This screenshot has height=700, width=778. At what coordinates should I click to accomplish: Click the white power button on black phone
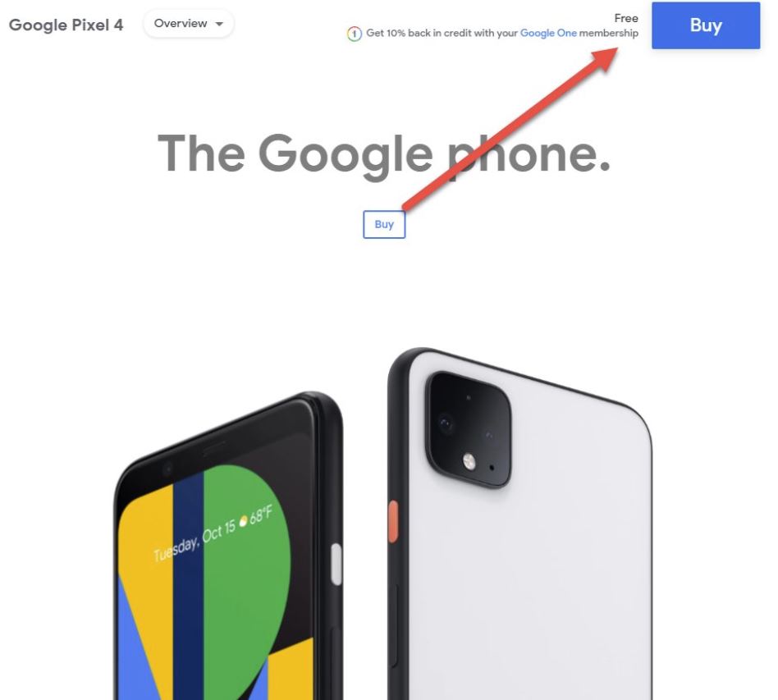pos(336,564)
